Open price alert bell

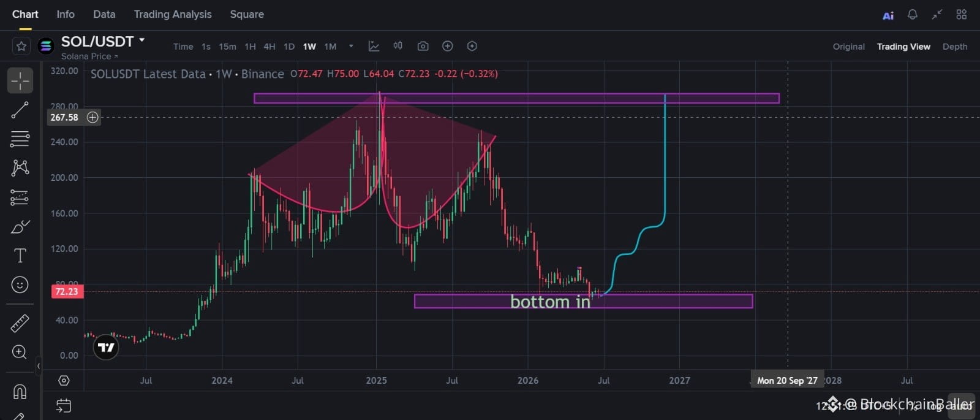(x=913, y=15)
